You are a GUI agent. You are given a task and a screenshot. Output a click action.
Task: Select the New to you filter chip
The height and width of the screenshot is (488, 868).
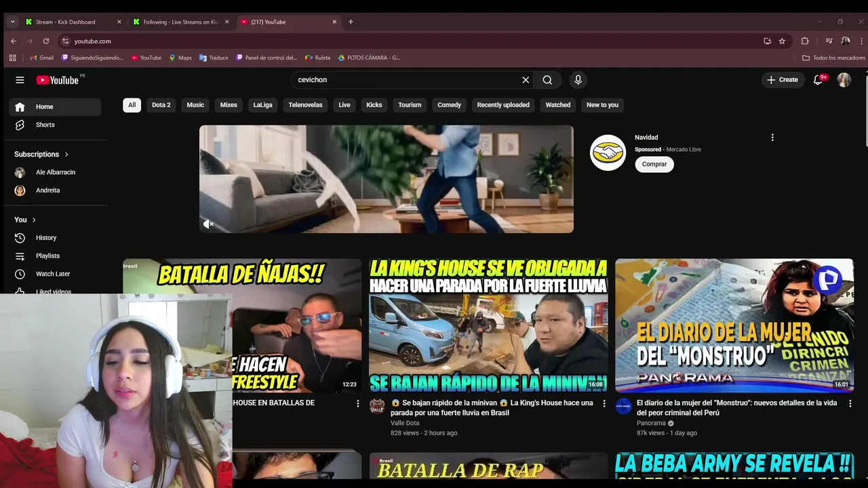[x=602, y=105]
